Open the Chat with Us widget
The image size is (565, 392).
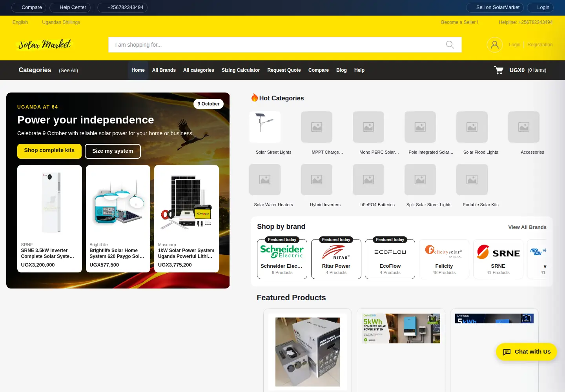(527, 352)
